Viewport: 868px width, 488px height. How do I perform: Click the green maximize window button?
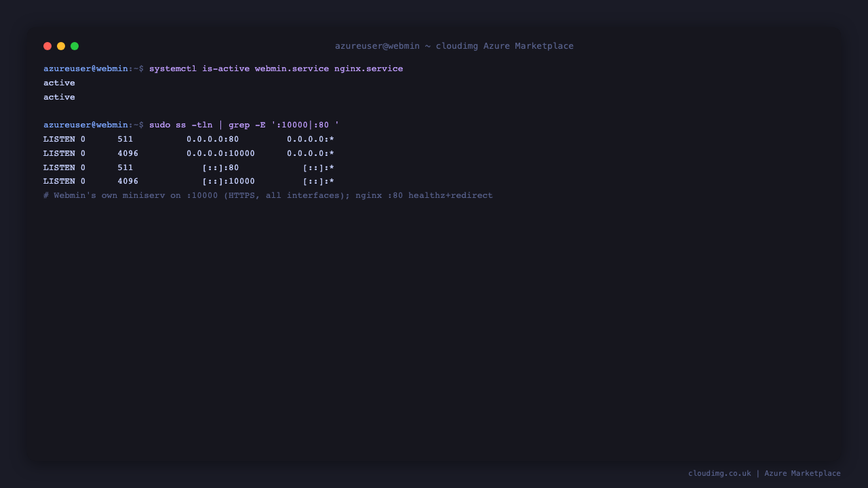click(x=75, y=46)
